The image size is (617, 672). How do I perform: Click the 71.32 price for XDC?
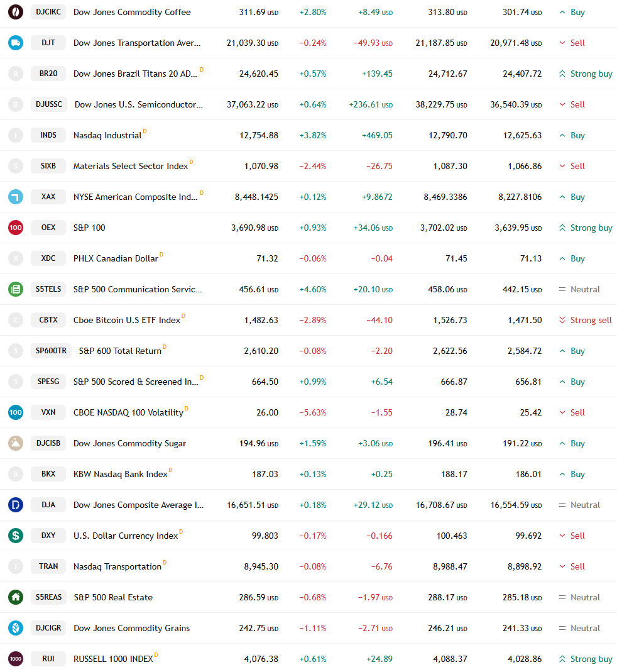268,259
